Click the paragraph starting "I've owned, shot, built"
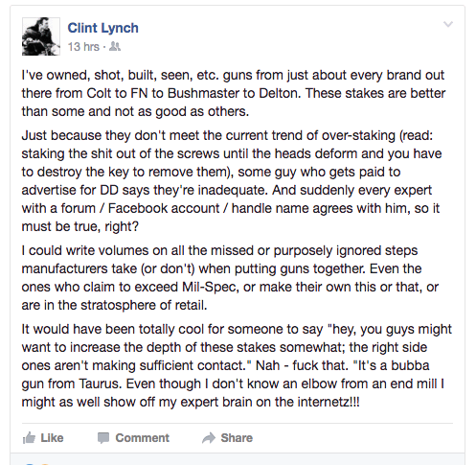 [x=234, y=93]
